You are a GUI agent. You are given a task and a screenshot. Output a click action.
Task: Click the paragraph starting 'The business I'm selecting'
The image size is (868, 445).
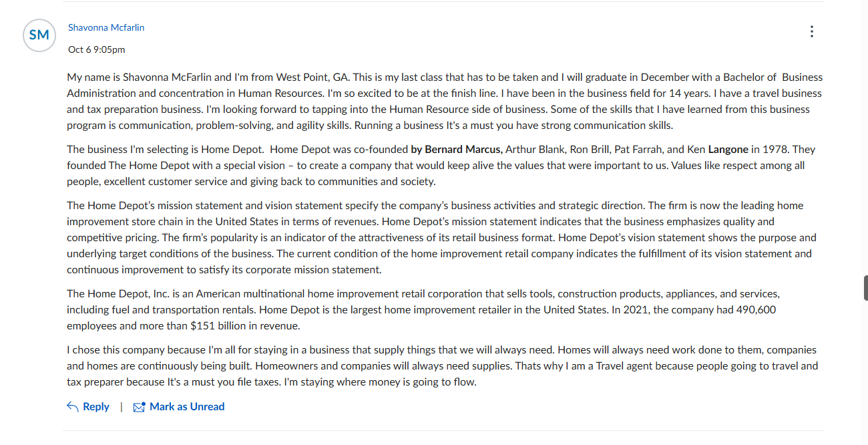tap(441, 165)
